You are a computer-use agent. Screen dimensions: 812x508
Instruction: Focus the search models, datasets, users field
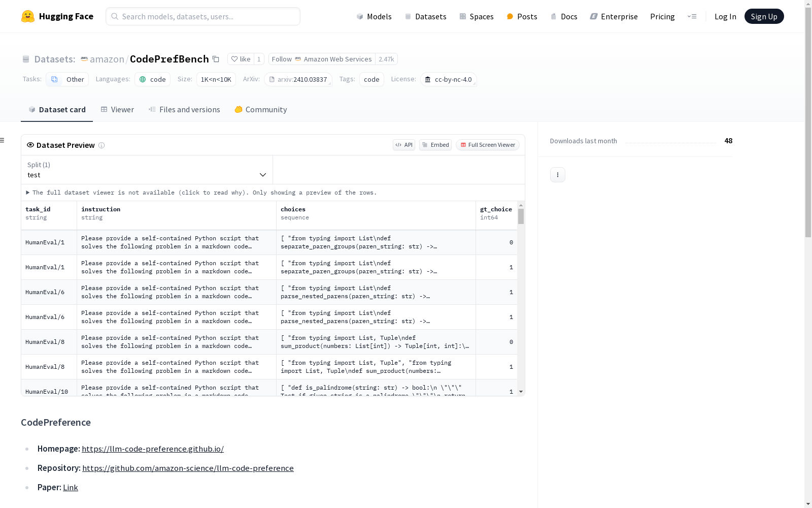tap(203, 16)
